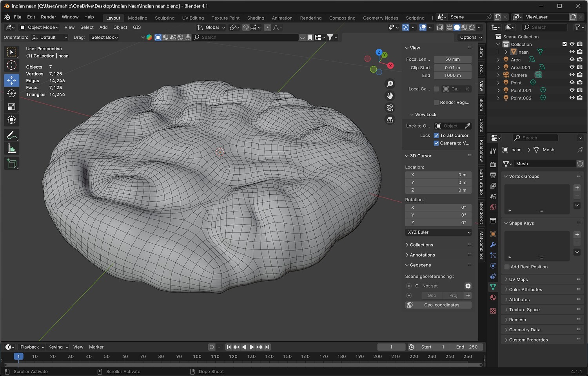Open the XYZ Euler rotation dropdown

(438, 232)
